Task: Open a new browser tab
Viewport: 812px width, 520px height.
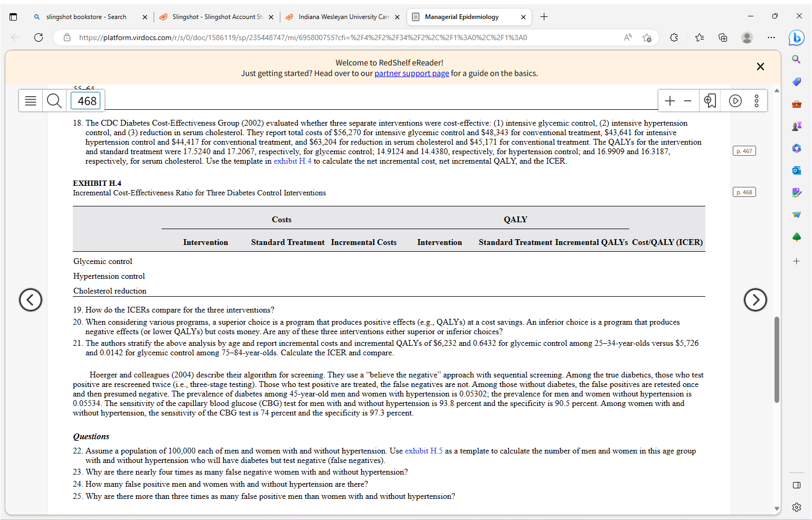Action: [x=544, y=17]
